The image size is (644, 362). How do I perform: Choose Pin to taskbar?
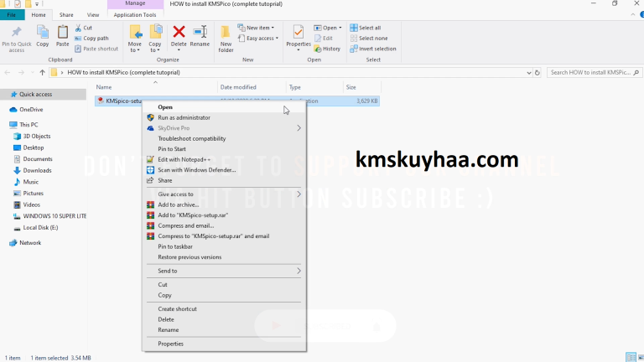pos(224,246)
